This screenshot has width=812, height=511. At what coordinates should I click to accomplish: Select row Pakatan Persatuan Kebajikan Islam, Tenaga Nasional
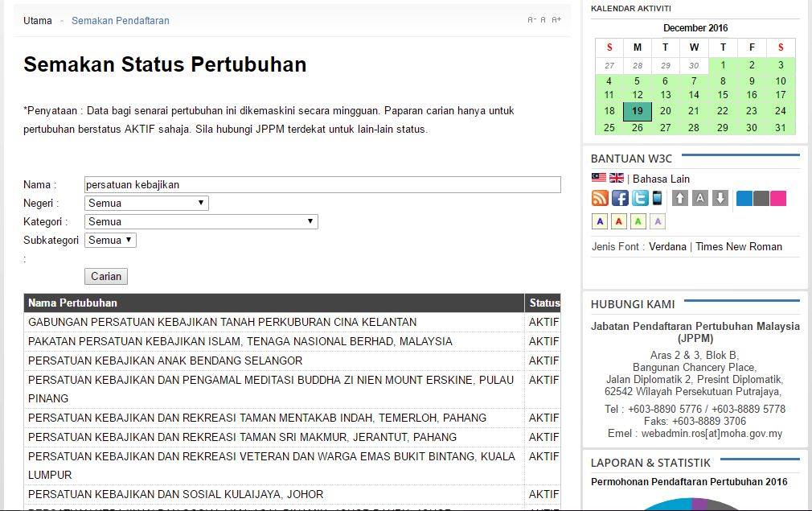click(292, 341)
